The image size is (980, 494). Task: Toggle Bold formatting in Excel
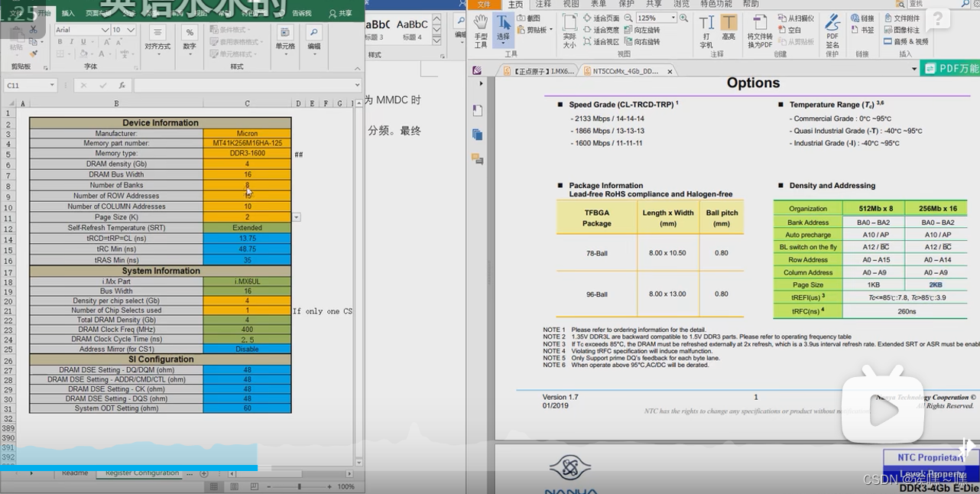point(59,42)
